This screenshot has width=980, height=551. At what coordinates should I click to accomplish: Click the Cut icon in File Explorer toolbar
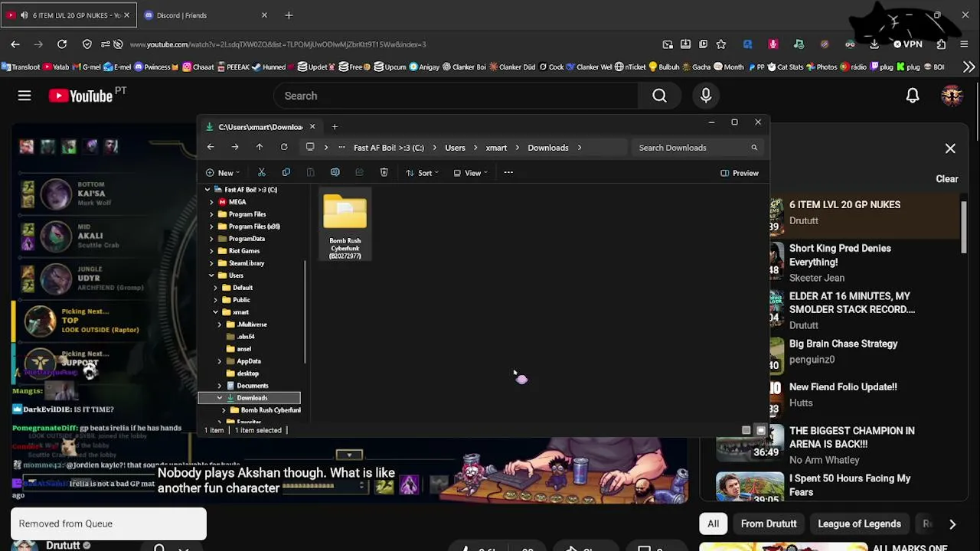[261, 173]
